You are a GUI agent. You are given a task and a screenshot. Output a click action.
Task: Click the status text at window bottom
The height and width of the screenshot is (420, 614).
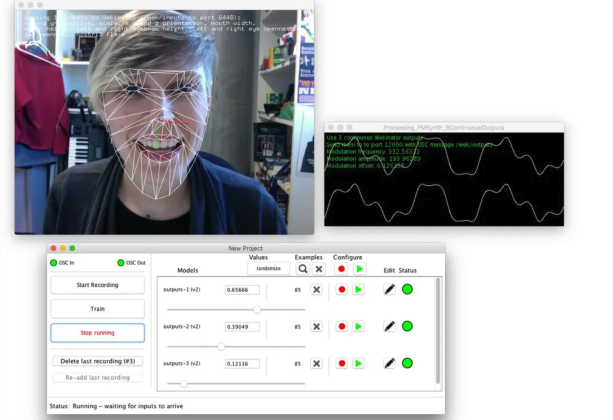click(116, 406)
